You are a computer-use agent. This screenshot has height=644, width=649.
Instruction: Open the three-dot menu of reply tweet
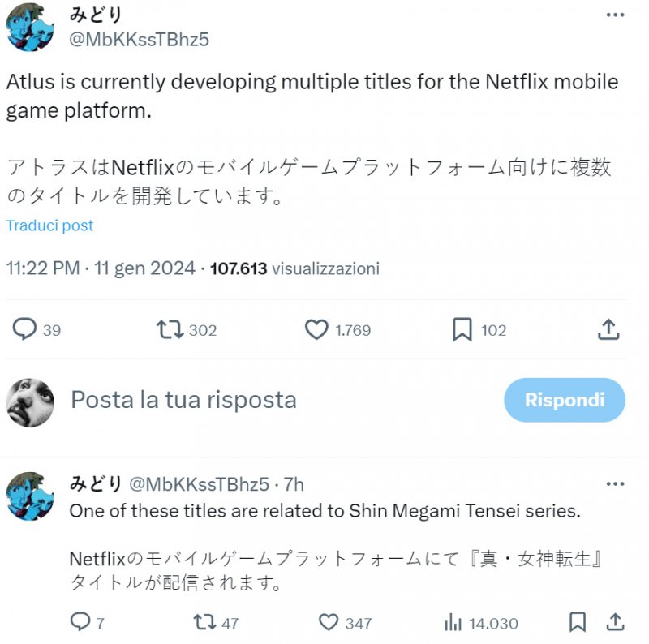[x=616, y=482]
